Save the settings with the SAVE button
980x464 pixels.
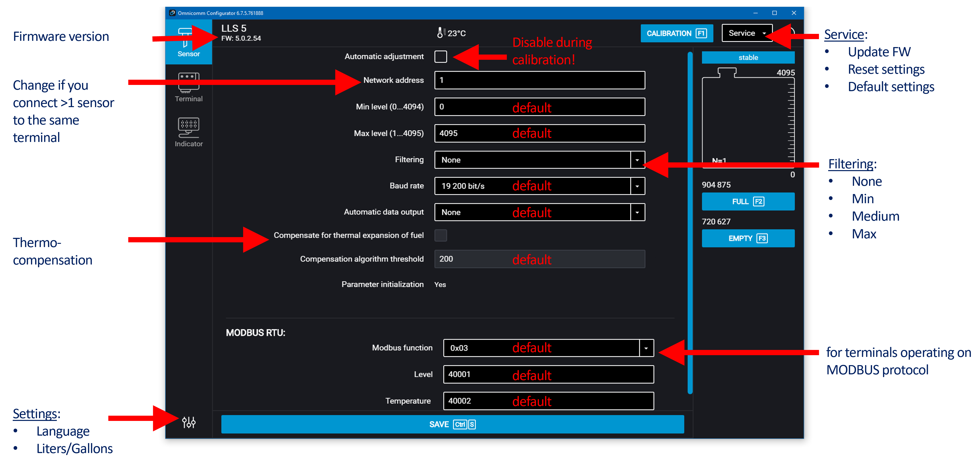click(452, 424)
